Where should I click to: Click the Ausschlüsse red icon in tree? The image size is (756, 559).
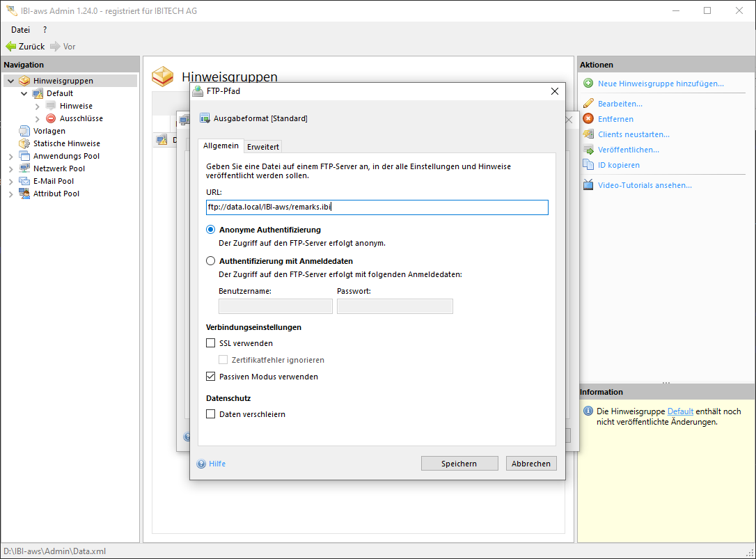(x=51, y=118)
